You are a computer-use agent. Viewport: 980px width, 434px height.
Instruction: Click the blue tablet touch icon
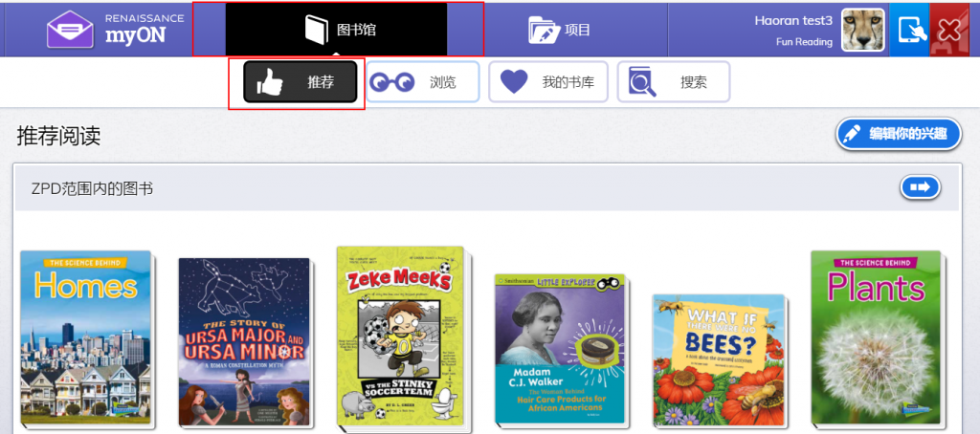tap(909, 30)
